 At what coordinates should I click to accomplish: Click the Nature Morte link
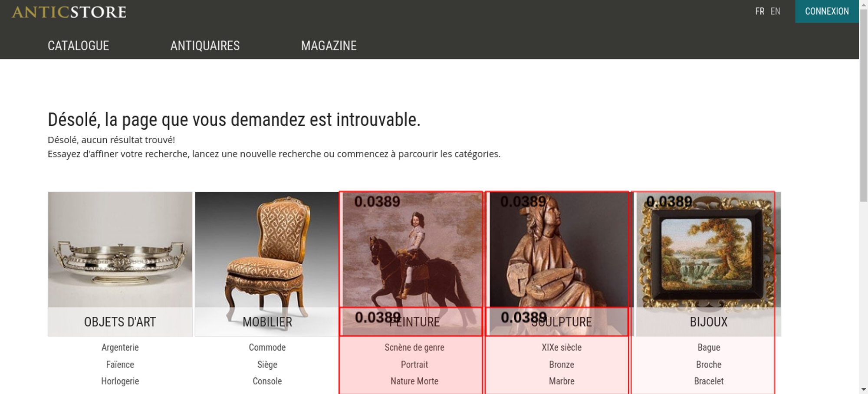[414, 381]
